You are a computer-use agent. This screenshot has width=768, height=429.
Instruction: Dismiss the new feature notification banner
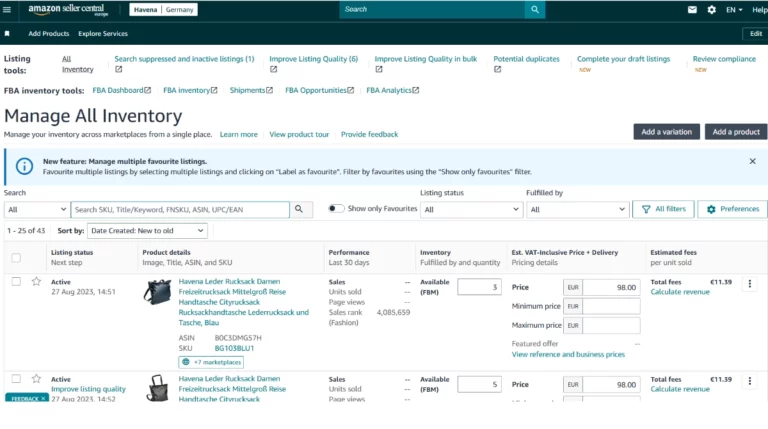pos(752,161)
